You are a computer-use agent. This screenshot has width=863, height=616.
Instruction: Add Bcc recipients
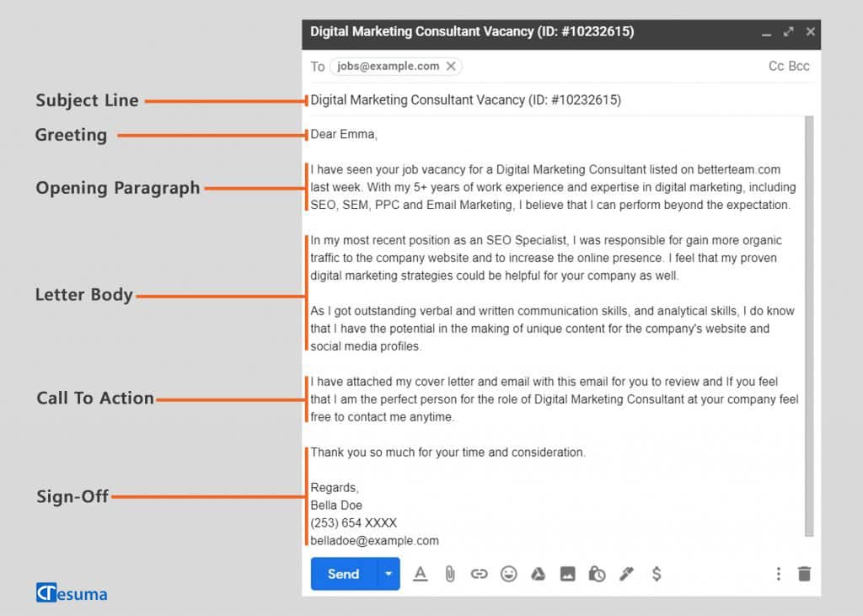(x=798, y=66)
